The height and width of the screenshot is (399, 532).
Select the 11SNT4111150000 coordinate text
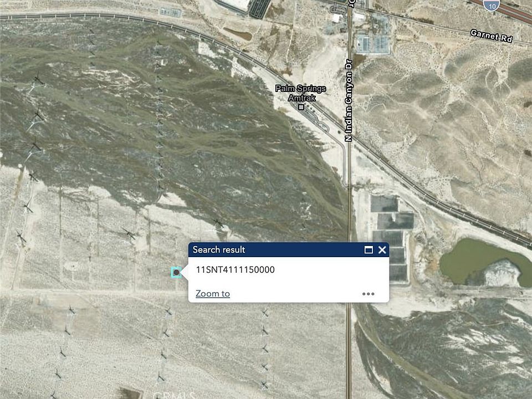(235, 270)
